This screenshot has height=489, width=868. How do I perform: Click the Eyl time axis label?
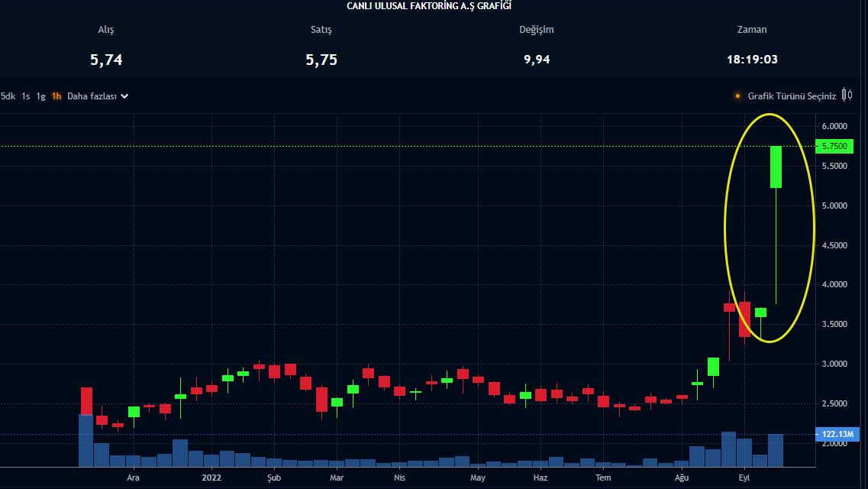(x=744, y=478)
